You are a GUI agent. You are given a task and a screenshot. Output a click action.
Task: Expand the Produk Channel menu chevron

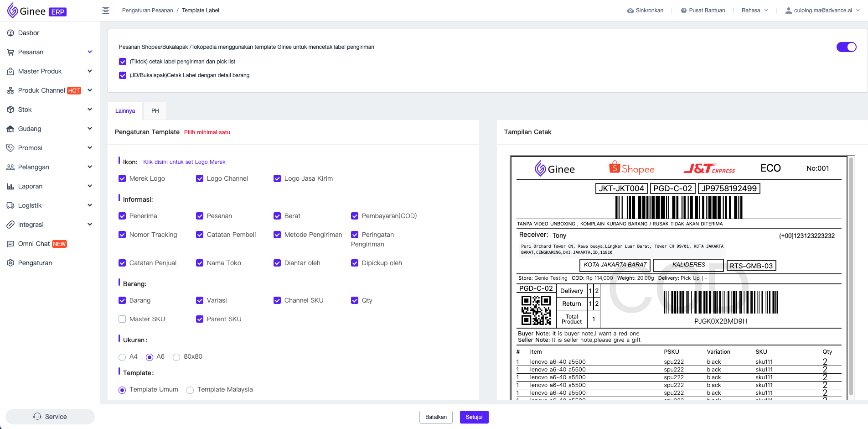(x=90, y=90)
